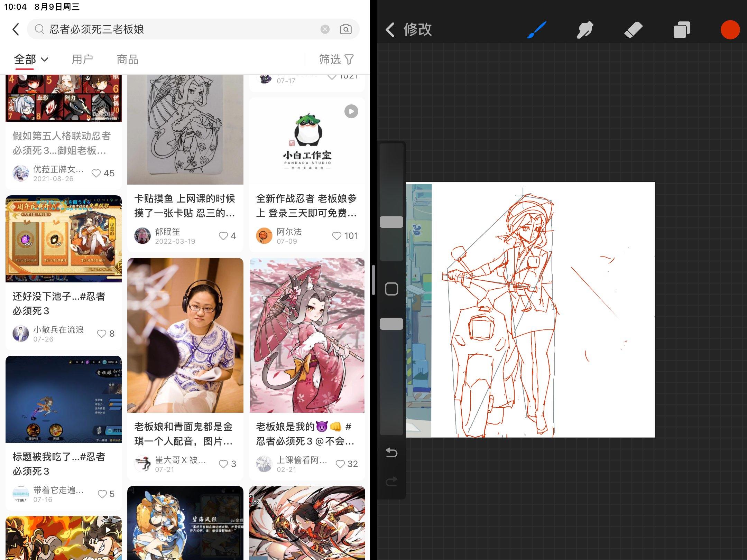
Task: Go back from 修改 canvas view
Action: [x=390, y=30]
